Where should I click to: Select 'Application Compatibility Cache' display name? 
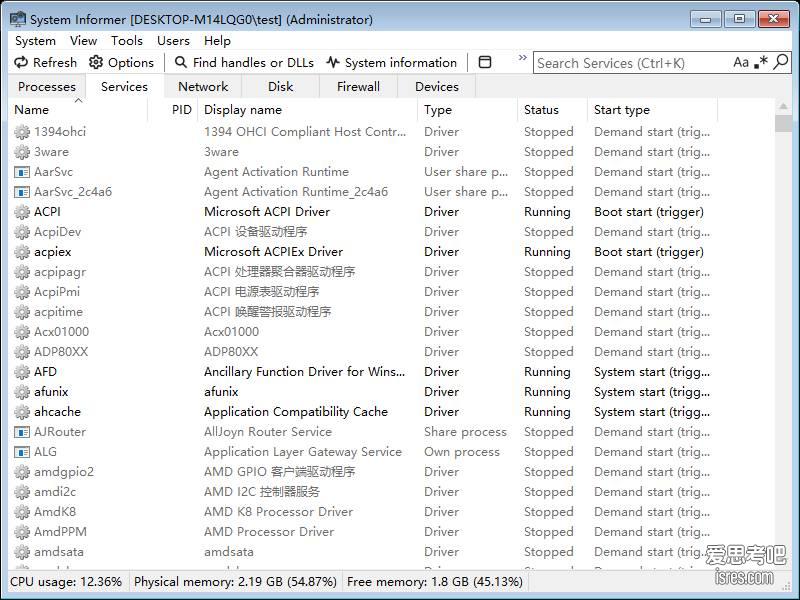click(296, 412)
